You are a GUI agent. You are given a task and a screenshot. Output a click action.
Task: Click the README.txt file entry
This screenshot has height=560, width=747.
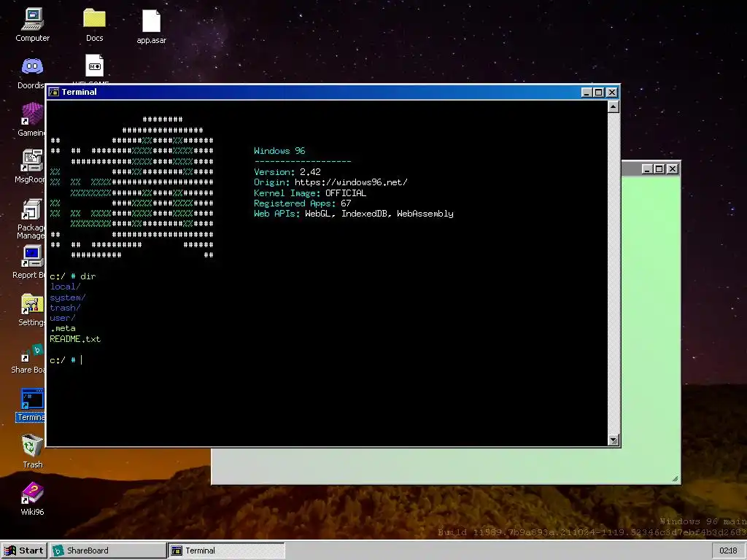pos(75,339)
